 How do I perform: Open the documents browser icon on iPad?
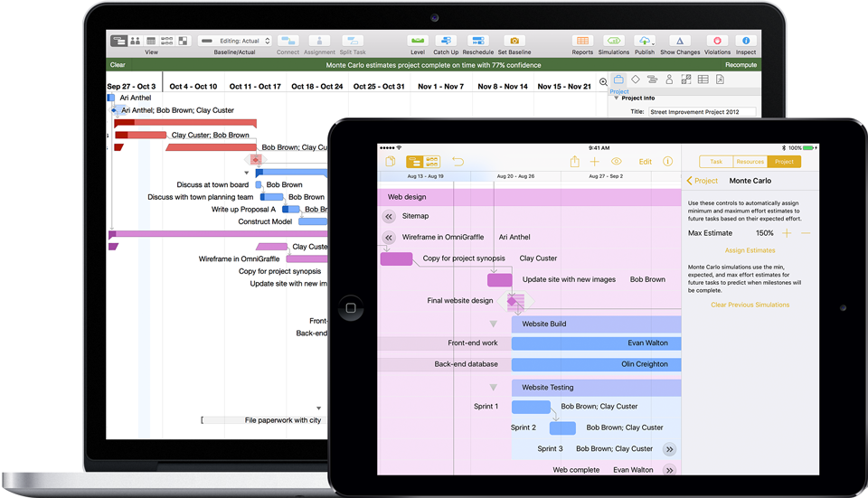391,162
